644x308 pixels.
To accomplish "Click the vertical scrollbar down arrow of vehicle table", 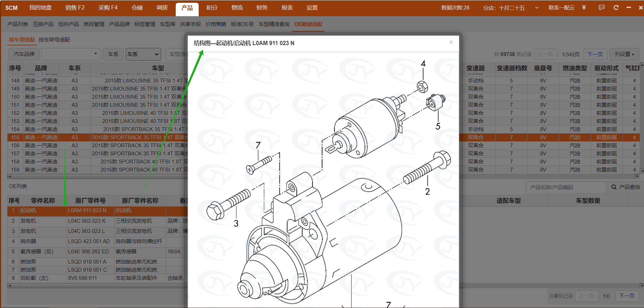I will 641,171.
